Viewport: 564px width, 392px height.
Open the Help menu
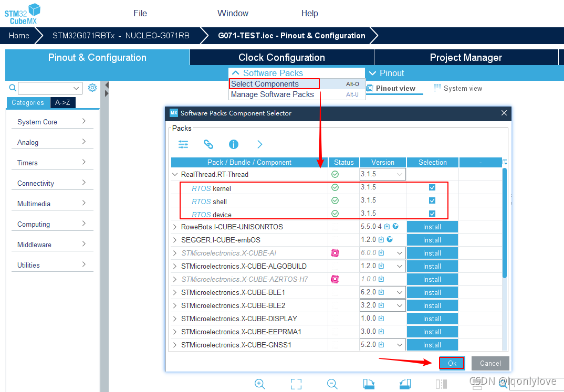[x=310, y=13]
